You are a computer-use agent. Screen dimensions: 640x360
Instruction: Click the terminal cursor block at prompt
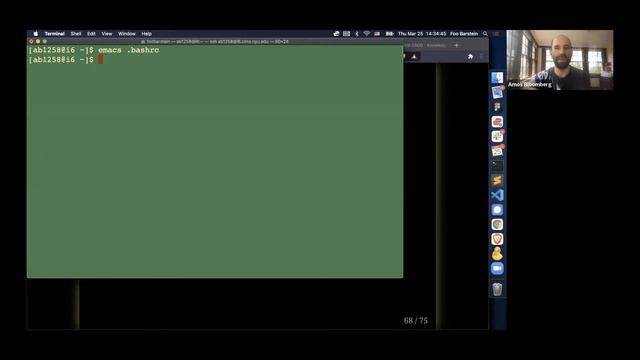100,60
